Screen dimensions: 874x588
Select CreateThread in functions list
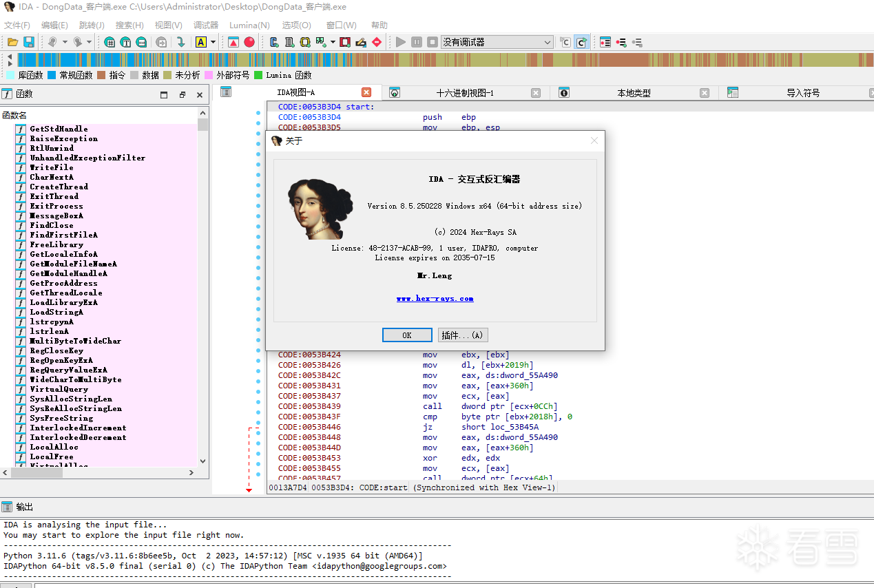59,187
